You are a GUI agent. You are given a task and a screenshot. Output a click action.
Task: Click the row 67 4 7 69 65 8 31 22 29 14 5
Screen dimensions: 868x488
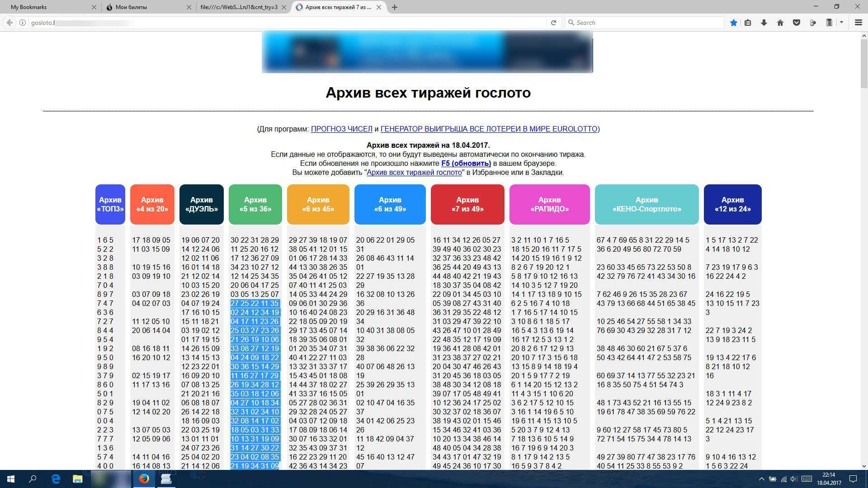(x=643, y=240)
